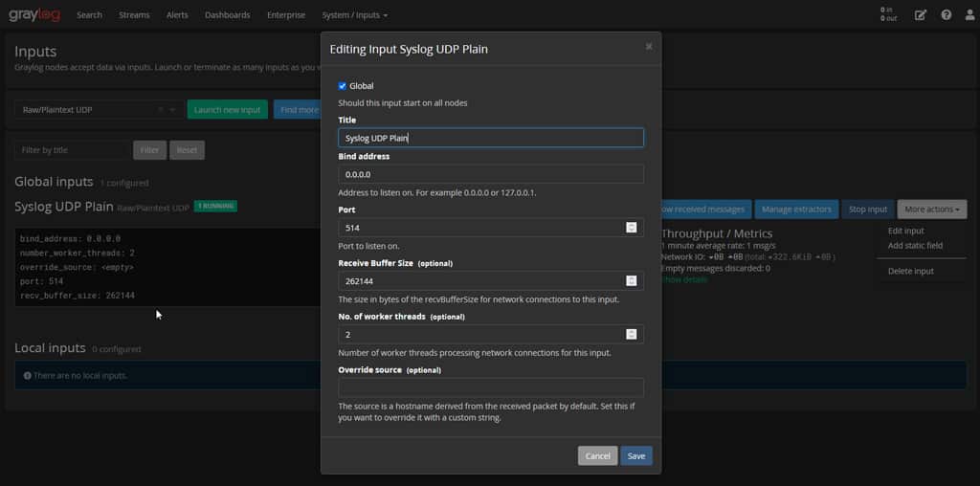This screenshot has height=486, width=980.
Task: Open the Dashboards menu
Action: 228,15
